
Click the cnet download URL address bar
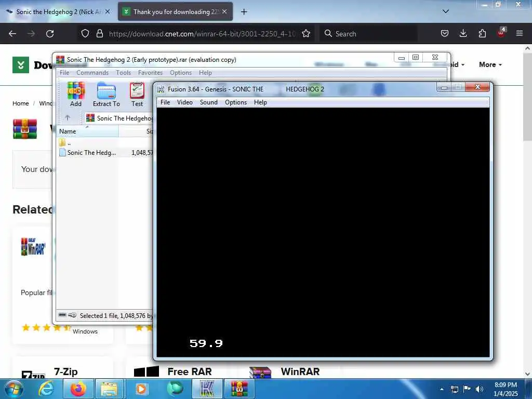[x=202, y=34]
